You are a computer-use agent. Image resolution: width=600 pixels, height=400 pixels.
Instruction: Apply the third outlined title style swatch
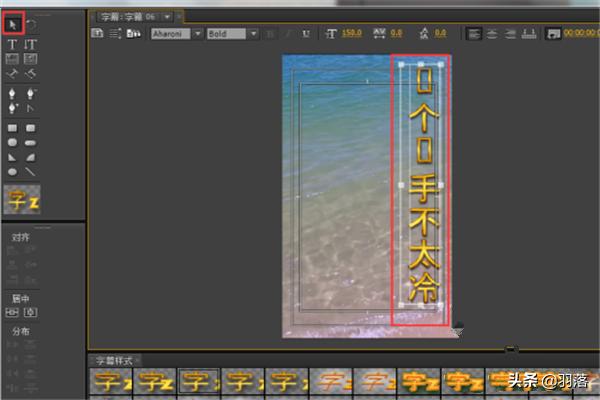199,381
